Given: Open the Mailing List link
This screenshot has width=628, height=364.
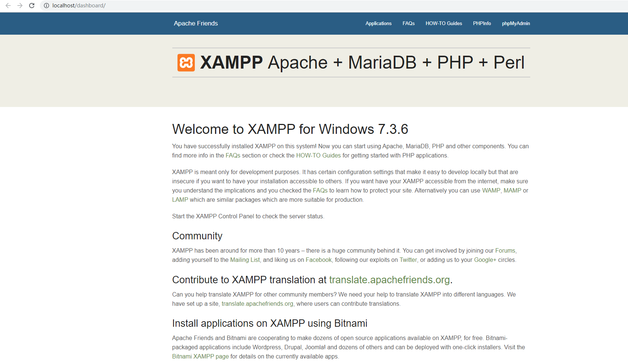Looking at the screenshot, I should [x=245, y=260].
